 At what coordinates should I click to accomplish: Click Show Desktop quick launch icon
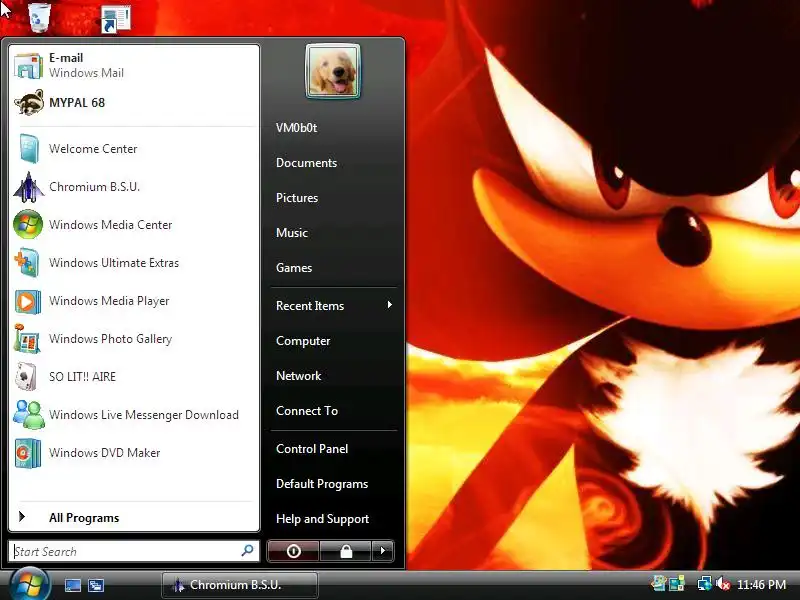[x=72, y=585]
